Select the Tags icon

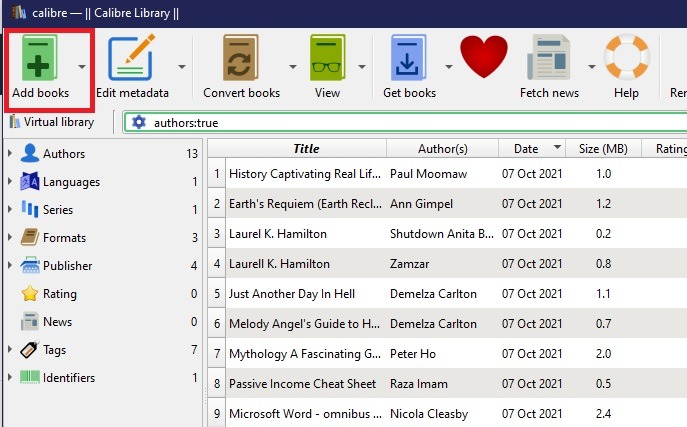point(30,349)
